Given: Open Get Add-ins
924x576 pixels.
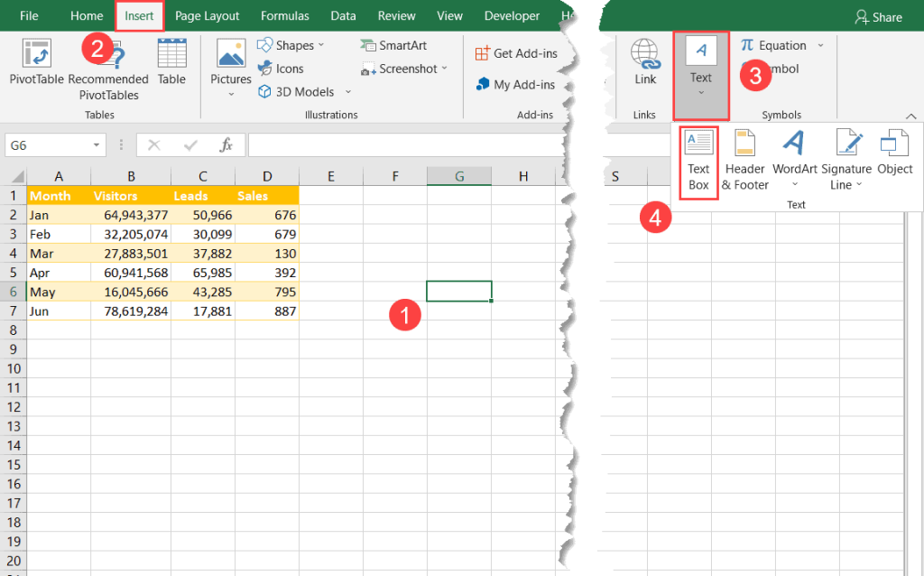Looking at the screenshot, I should [517, 52].
